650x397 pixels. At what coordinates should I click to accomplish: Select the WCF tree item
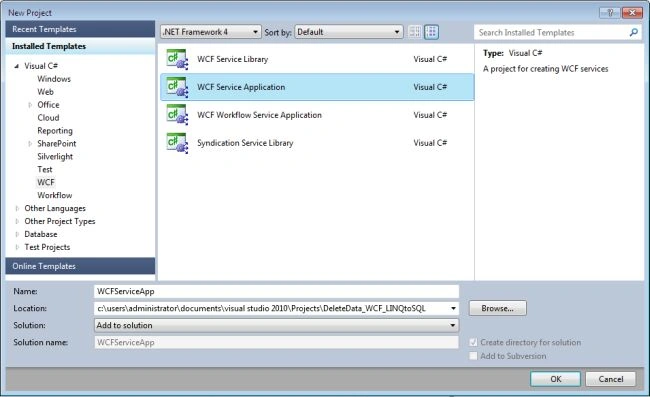point(46,182)
